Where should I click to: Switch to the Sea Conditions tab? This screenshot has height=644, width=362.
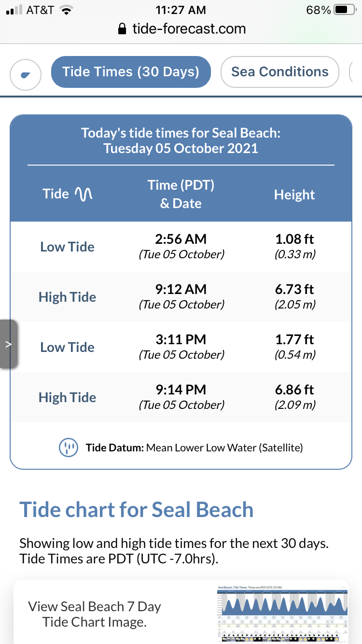point(280,72)
